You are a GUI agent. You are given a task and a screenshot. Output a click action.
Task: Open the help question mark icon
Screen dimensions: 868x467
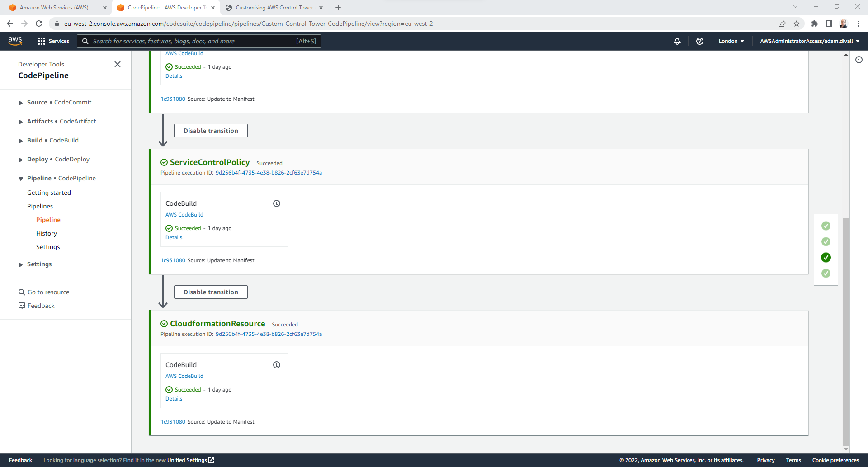(700, 41)
